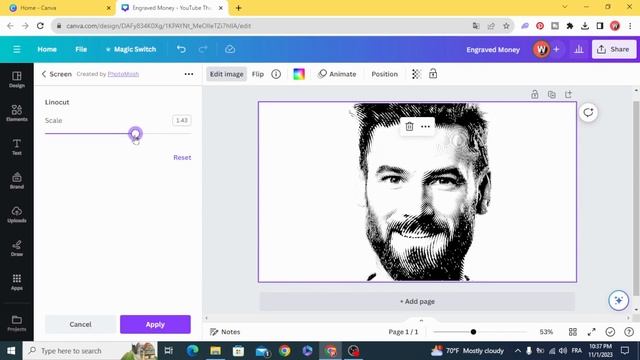This screenshot has width=640, height=360.
Task: Click the 53% zoom percentage
Action: coord(546,332)
